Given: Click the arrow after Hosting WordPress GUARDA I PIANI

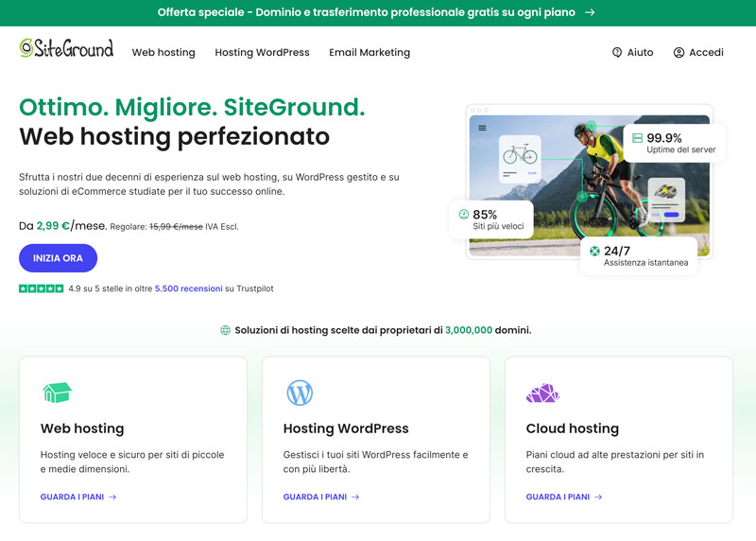Looking at the screenshot, I should tap(355, 497).
